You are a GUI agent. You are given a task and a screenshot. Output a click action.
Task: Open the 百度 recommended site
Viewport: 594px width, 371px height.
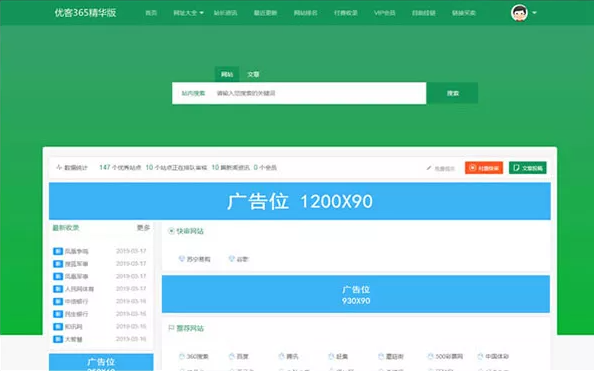pyautogui.click(x=242, y=357)
